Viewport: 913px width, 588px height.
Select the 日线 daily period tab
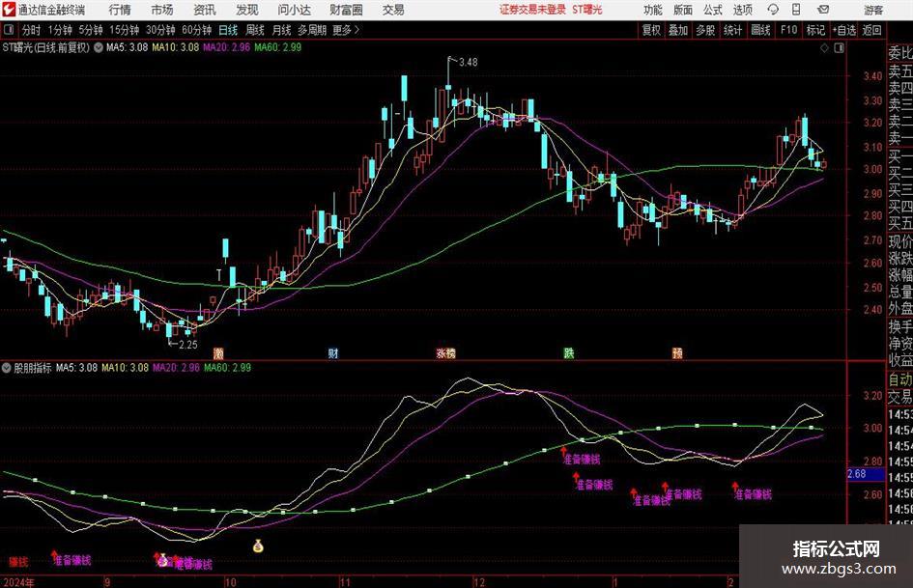(228, 30)
